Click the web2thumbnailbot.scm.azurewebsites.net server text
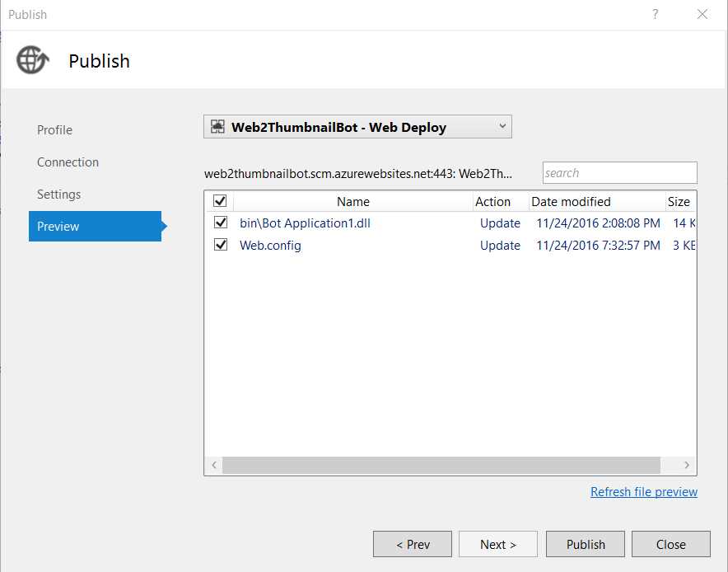This screenshot has width=728, height=572. (358, 174)
